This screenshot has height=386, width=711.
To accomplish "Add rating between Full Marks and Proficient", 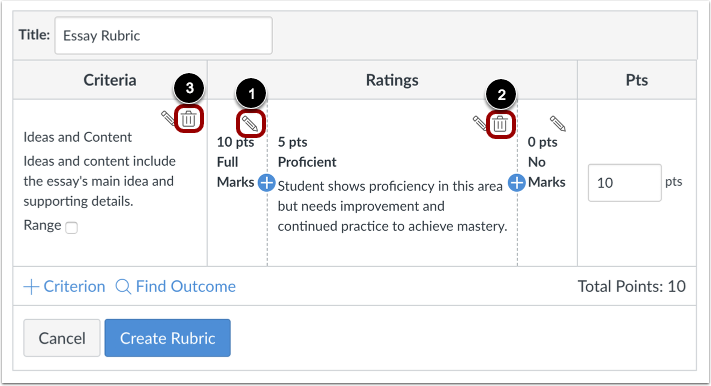I will [x=267, y=183].
